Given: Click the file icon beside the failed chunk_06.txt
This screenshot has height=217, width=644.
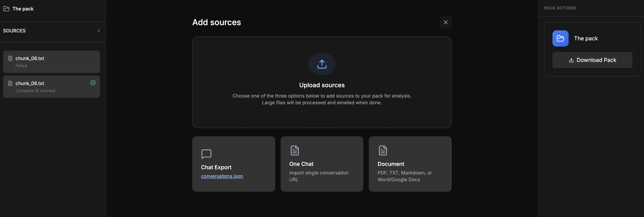Looking at the screenshot, I should 10,58.
